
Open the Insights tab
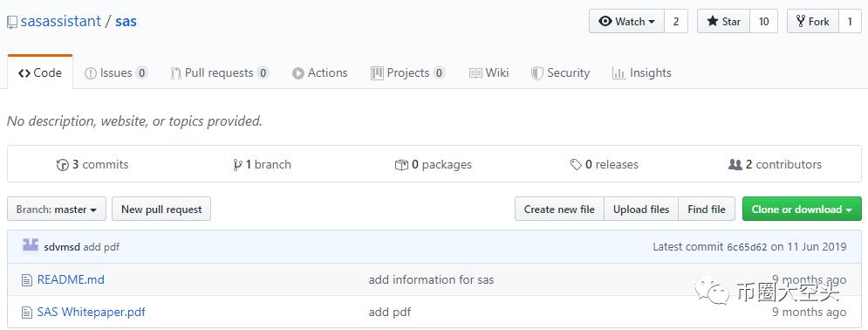pos(641,72)
